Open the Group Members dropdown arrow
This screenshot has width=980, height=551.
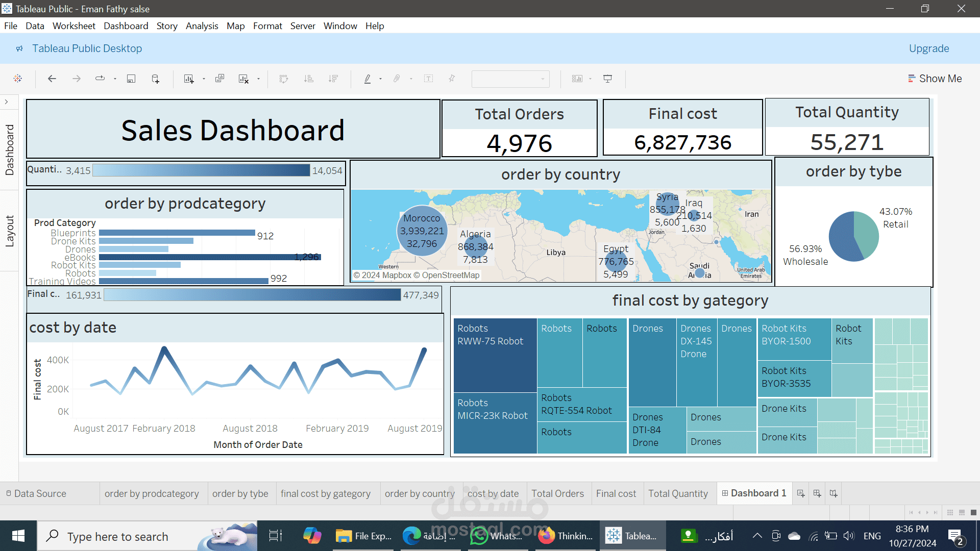411,79
